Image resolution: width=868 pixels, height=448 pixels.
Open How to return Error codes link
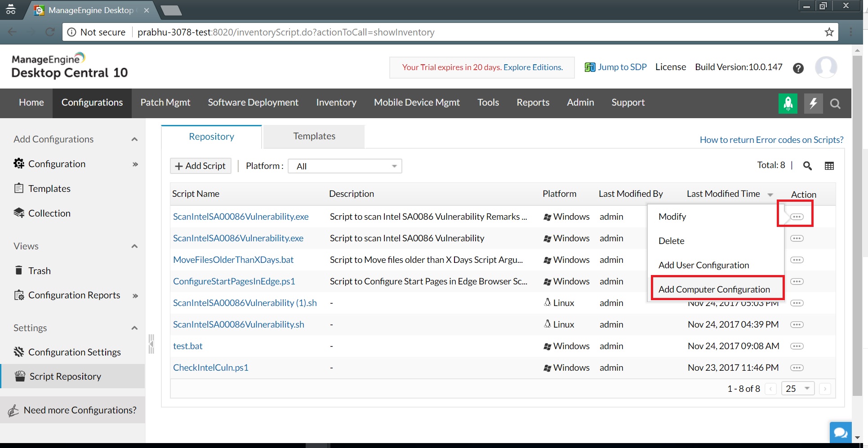(x=771, y=140)
